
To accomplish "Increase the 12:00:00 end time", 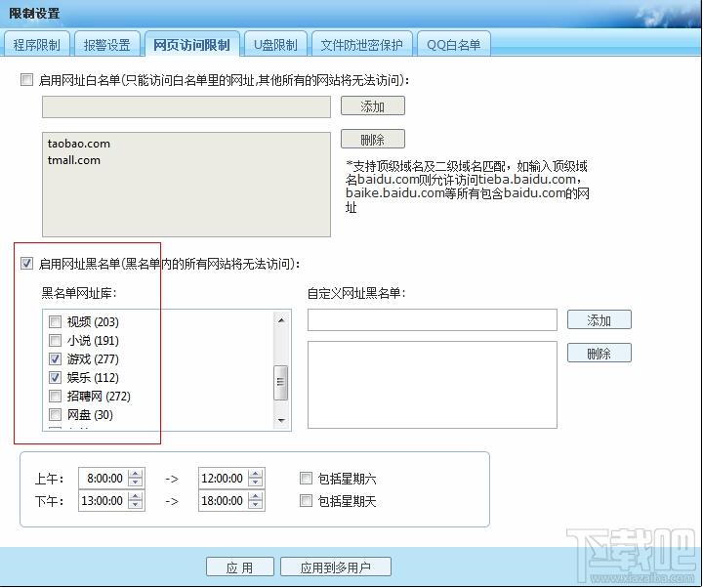I will point(256,474).
